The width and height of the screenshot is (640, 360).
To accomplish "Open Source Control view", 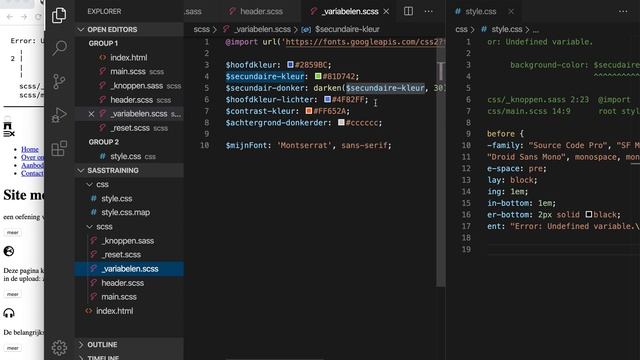I will [x=59, y=82].
